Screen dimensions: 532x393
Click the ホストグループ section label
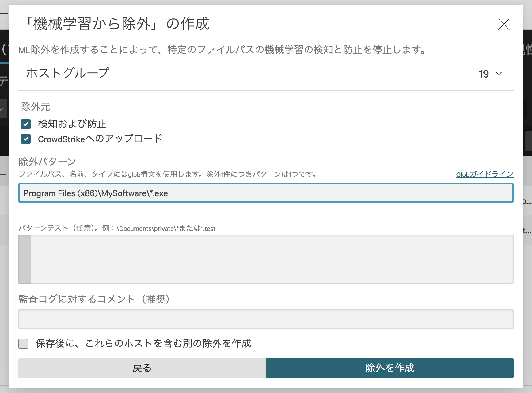click(67, 73)
